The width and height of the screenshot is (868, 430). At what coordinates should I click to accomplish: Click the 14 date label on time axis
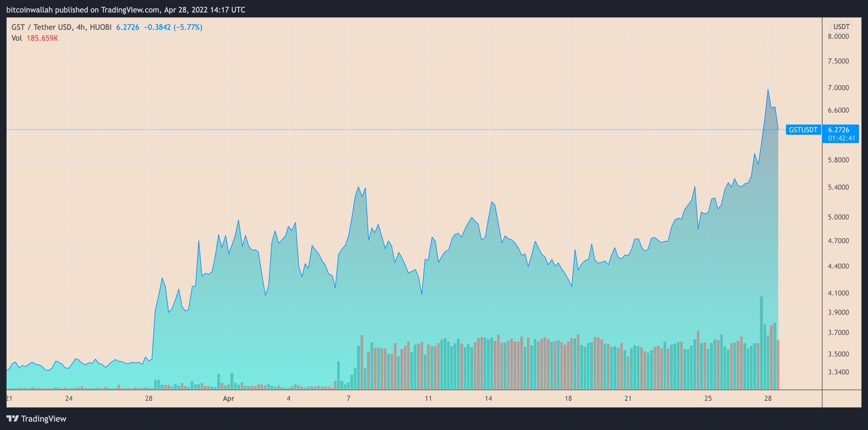pos(488,398)
